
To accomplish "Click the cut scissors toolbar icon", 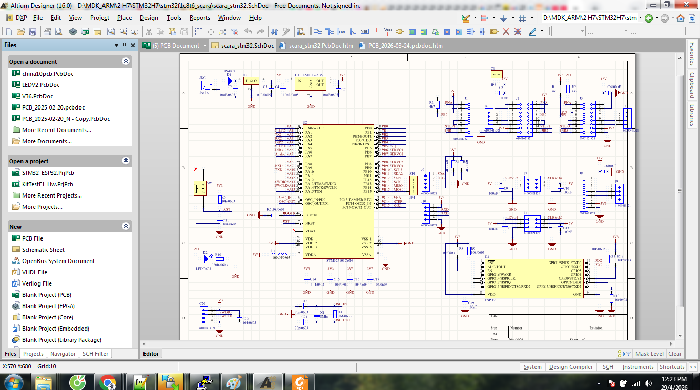I will (149, 32).
